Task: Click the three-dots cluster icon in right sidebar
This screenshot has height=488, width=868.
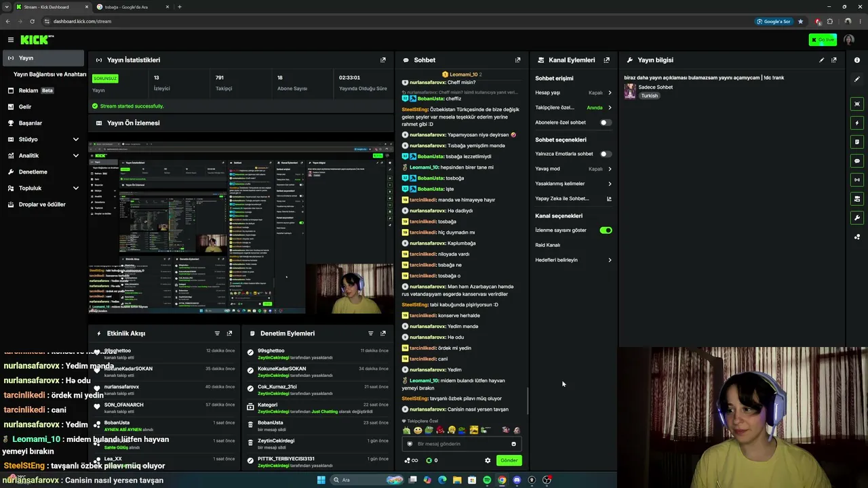Action: pyautogui.click(x=857, y=237)
